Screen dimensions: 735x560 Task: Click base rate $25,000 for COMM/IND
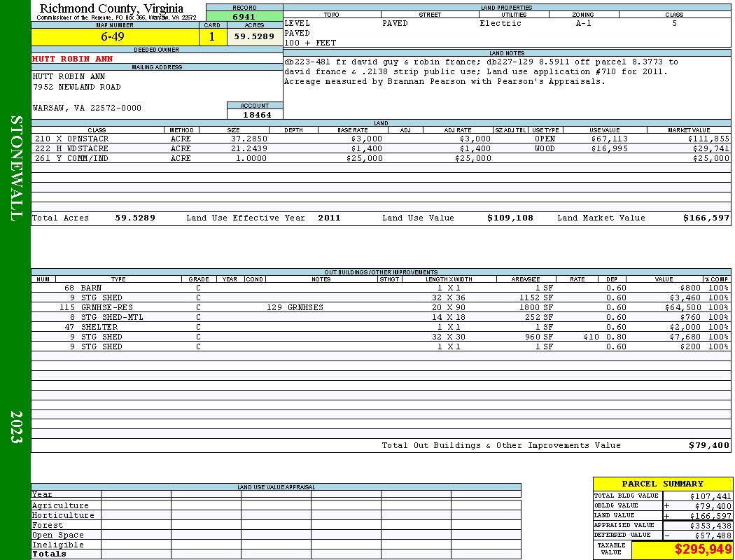click(x=365, y=159)
